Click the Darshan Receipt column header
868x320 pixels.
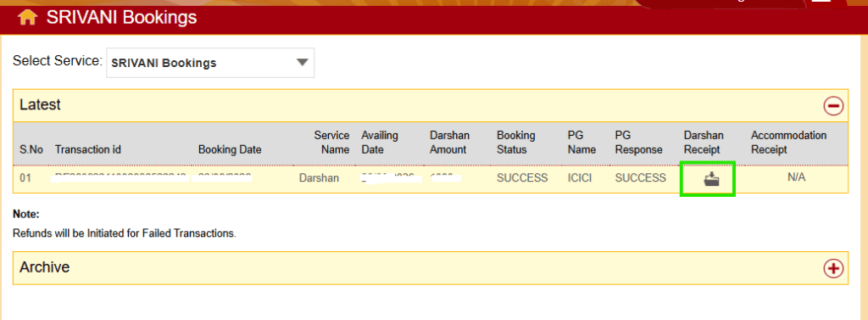click(704, 143)
